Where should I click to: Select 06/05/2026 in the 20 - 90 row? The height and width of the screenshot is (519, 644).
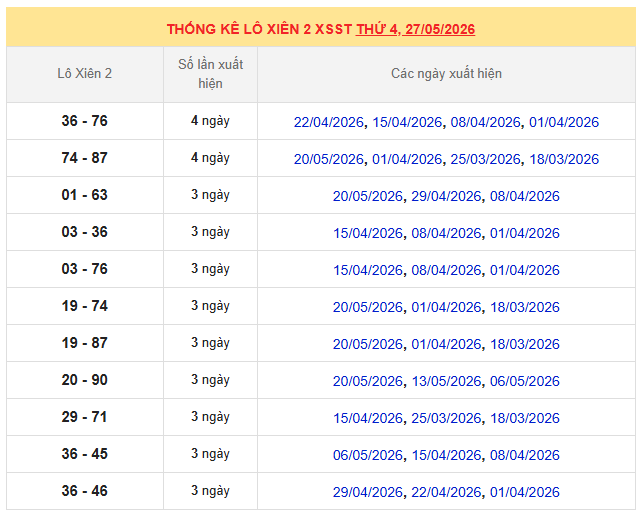524,381
